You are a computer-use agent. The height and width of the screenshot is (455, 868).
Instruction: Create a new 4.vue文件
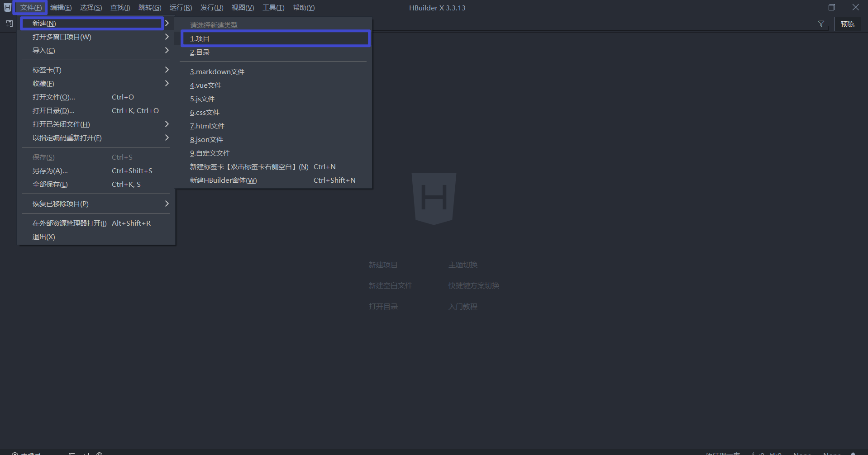coord(273,85)
